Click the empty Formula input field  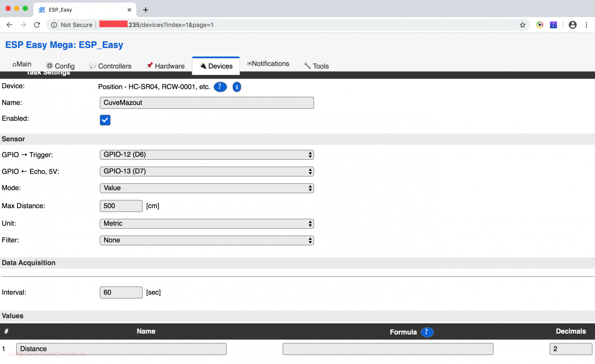pos(388,349)
